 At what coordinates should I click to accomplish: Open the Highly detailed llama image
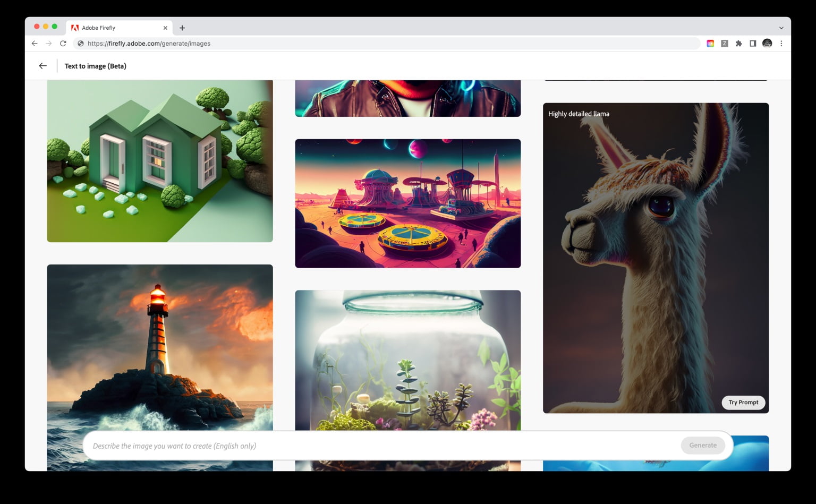click(656, 239)
